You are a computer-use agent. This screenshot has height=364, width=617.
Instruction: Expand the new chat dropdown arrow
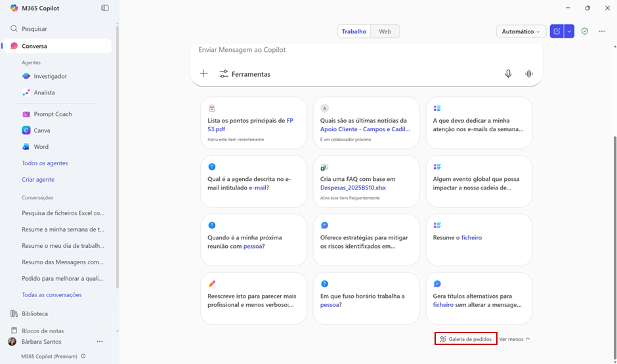pyautogui.click(x=569, y=31)
